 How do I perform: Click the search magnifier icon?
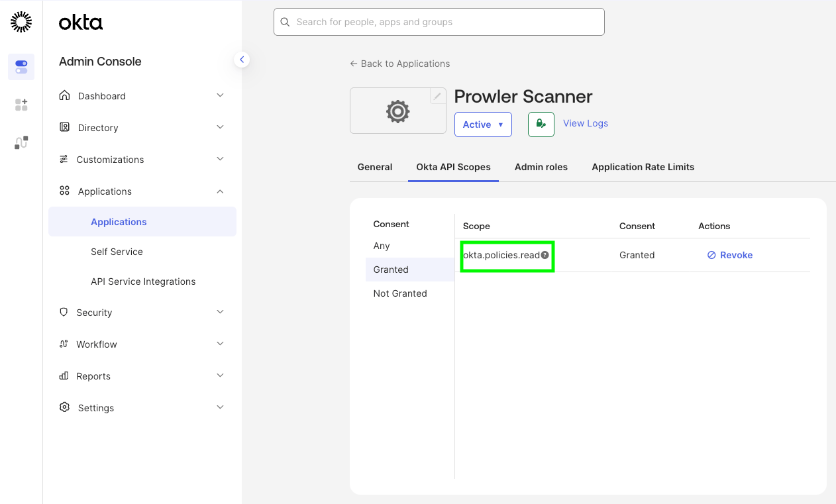click(286, 22)
